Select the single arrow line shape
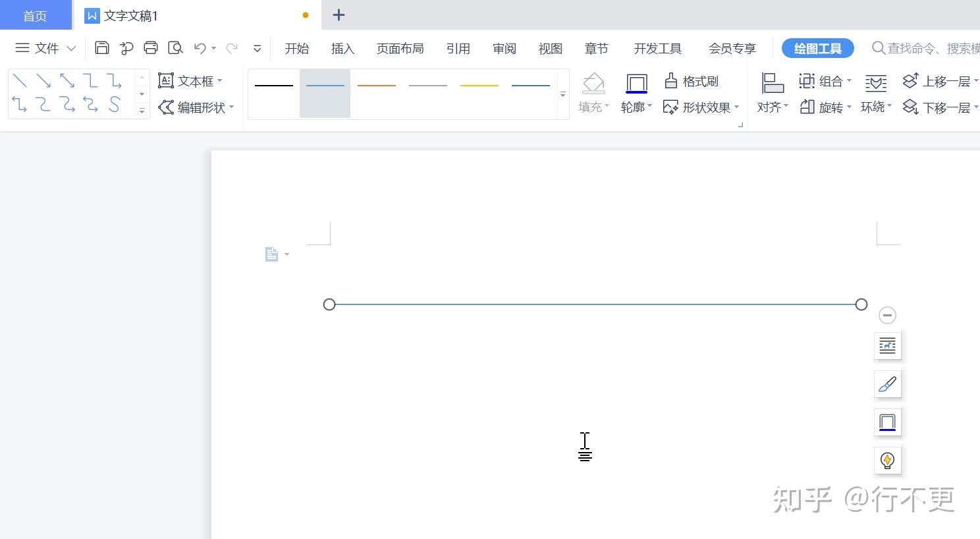 pyautogui.click(x=43, y=81)
